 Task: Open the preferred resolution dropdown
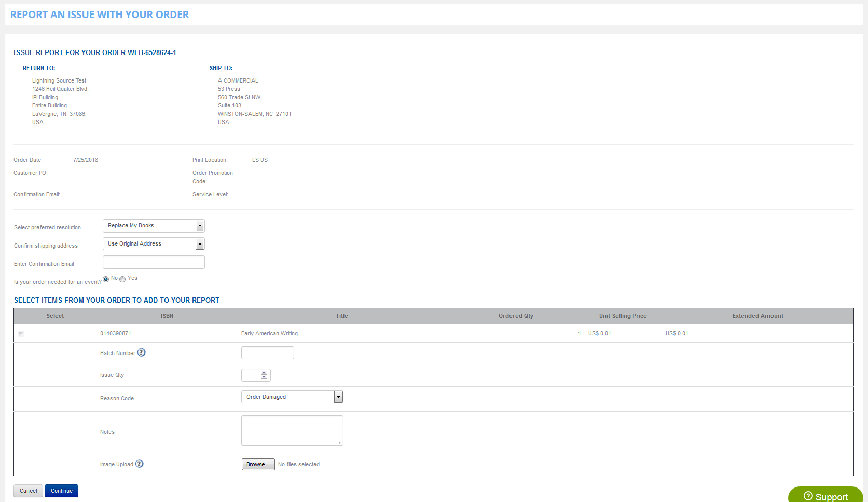(200, 226)
